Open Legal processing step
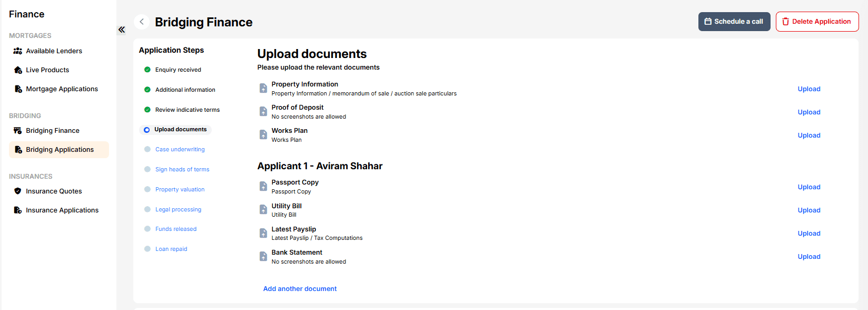The image size is (868, 310). click(178, 210)
